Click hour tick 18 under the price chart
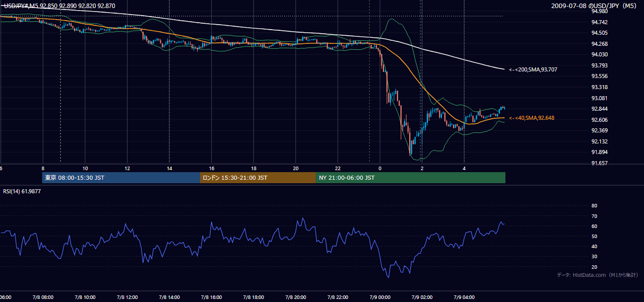This screenshot has width=644, height=302. pos(253,169)
